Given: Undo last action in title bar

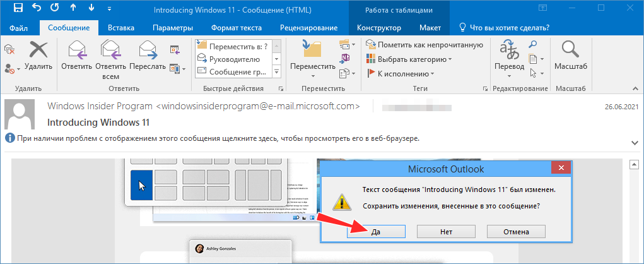Looking at the screenshot, I should pos(37,8).
